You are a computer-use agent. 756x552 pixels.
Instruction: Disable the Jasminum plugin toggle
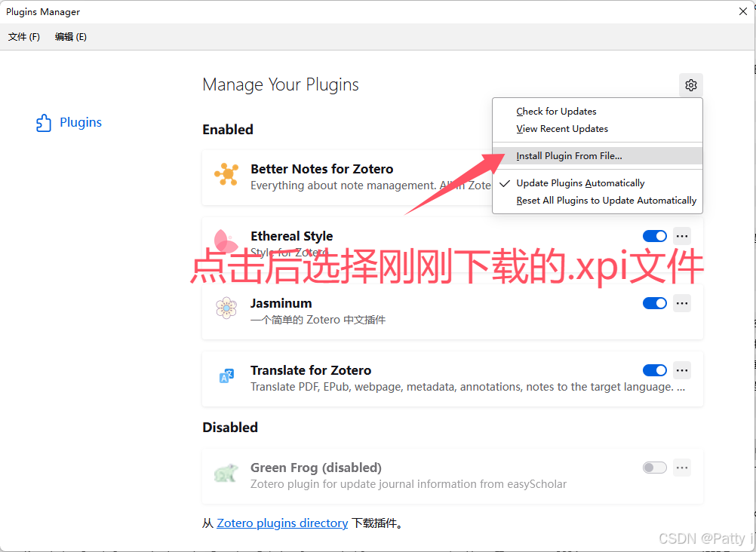pyautogui.click(x=655, y=303)
